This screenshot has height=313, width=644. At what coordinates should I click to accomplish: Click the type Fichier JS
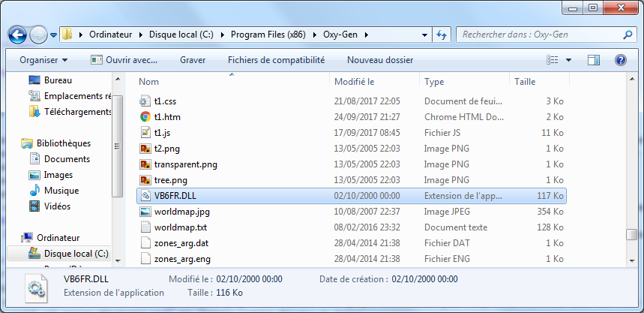[442, 132]
